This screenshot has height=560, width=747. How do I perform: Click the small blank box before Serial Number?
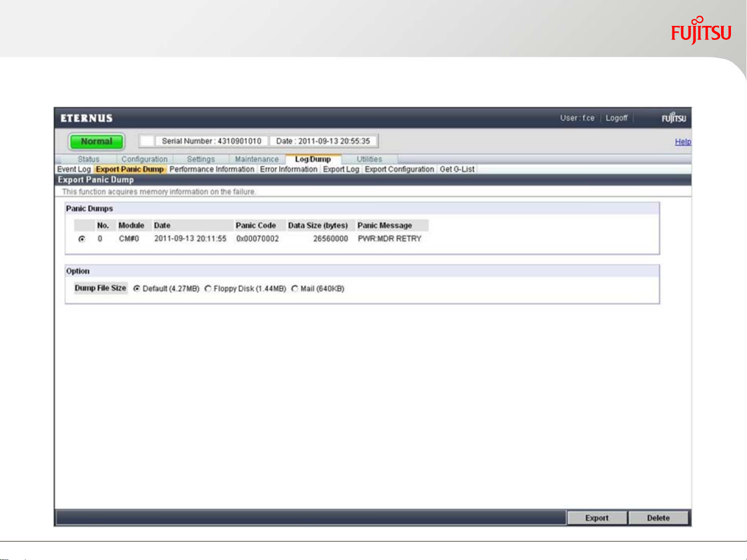[x=147, y=141]
